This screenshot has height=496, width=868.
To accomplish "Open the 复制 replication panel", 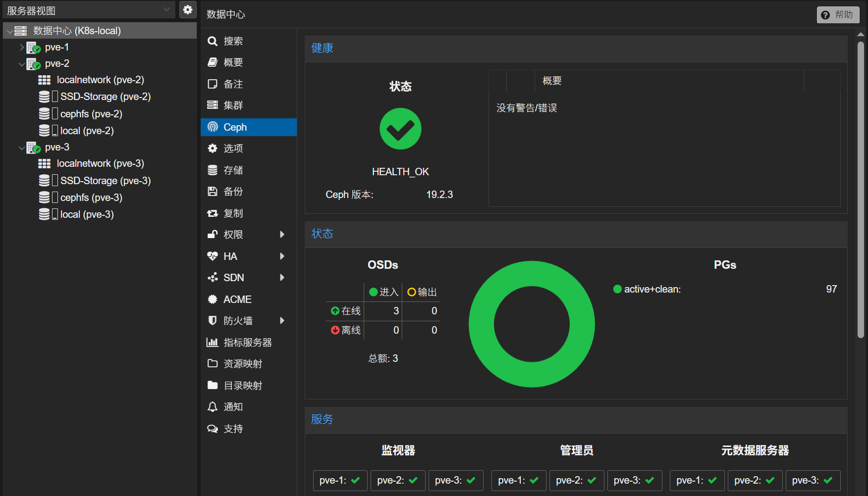I will pyautogui.click(x=233, y=213).
